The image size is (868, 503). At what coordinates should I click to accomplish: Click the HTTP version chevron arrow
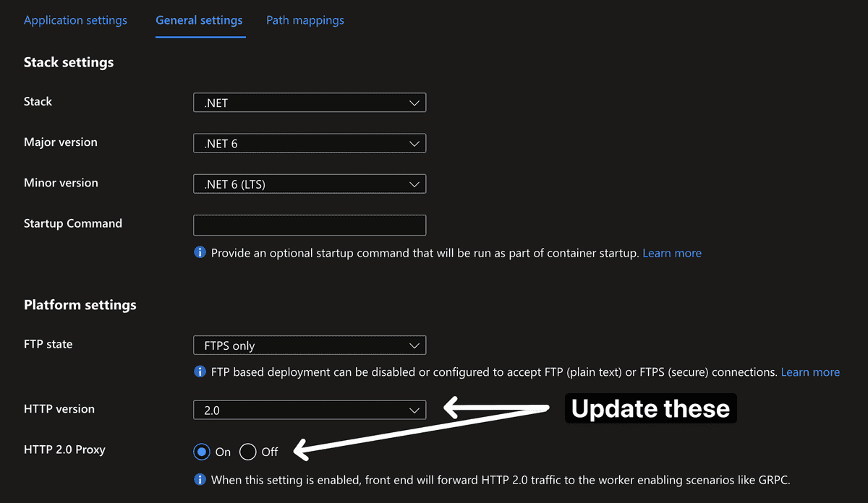coord(414,409)
